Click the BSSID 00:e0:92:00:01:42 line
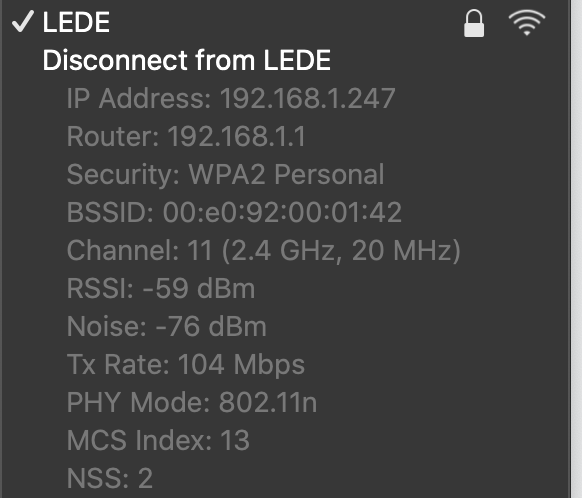 [234, 212]
